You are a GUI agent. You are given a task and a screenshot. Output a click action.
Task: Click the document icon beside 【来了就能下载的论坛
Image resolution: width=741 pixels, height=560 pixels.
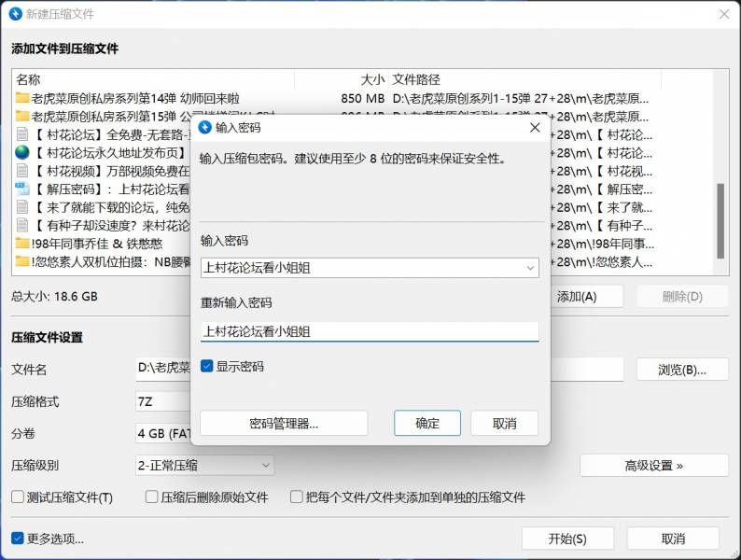(22, 207)
